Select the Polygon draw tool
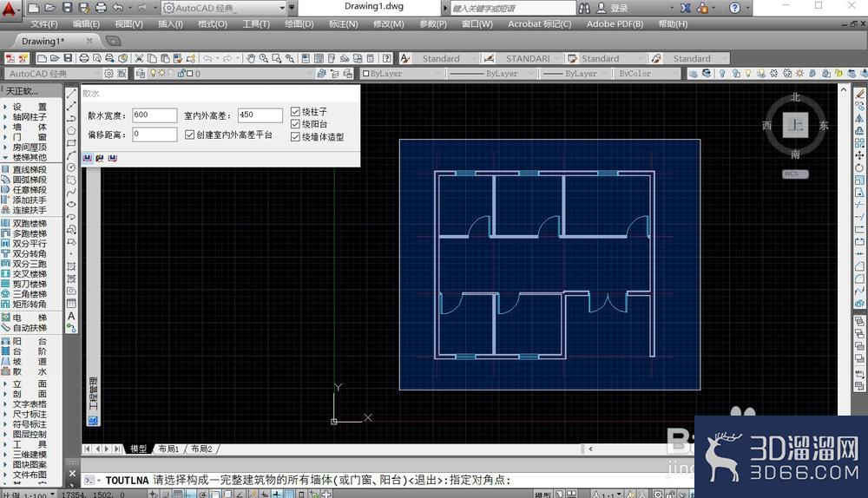868x498 pixels. pos(71,131)
